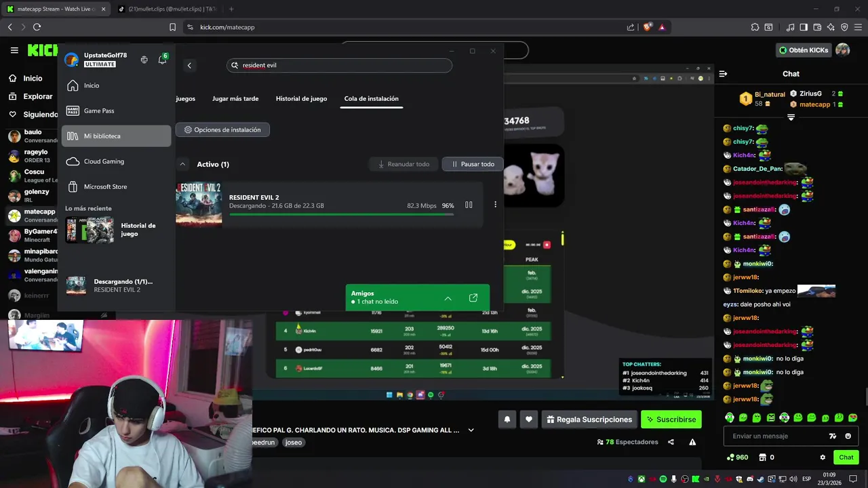
Task: Open Spotify in system tray
Action: click(x=663, y=479)
